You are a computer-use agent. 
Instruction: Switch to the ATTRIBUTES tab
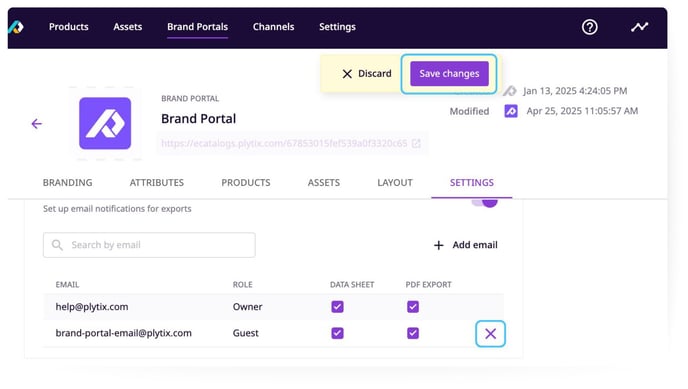point(157,182)
